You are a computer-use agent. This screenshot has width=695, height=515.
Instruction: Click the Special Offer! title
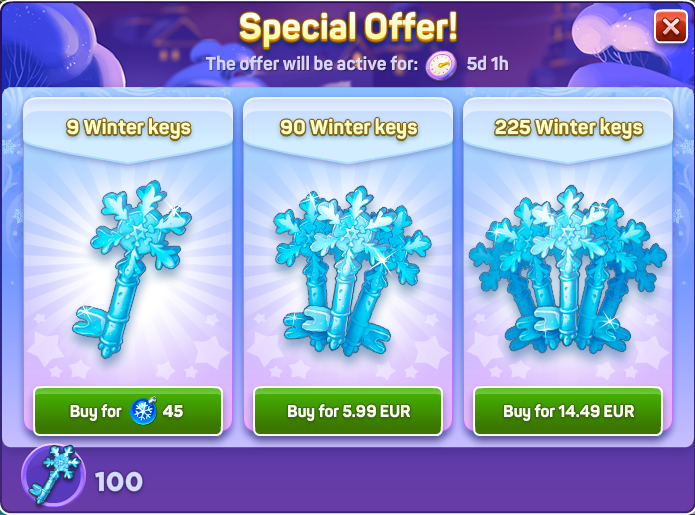click(x=348, y=27)
